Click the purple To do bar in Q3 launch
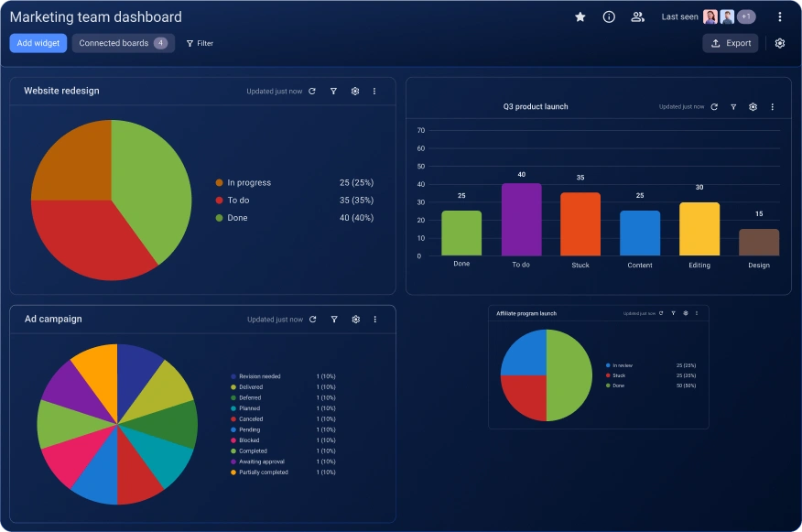 point(521,220)
